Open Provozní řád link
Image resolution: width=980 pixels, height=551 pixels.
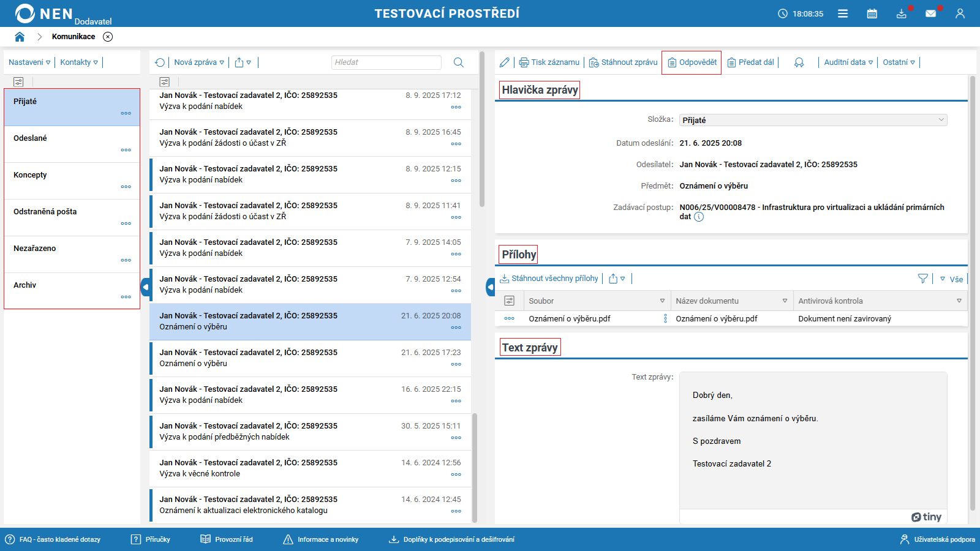pos(227,539)
